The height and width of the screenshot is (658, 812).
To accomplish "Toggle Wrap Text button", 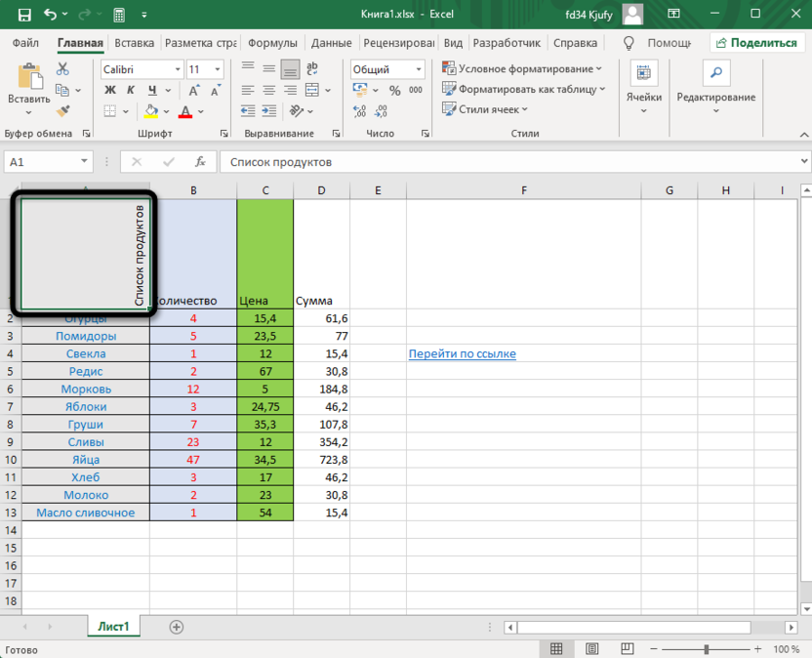I will (x=313, y=69).
